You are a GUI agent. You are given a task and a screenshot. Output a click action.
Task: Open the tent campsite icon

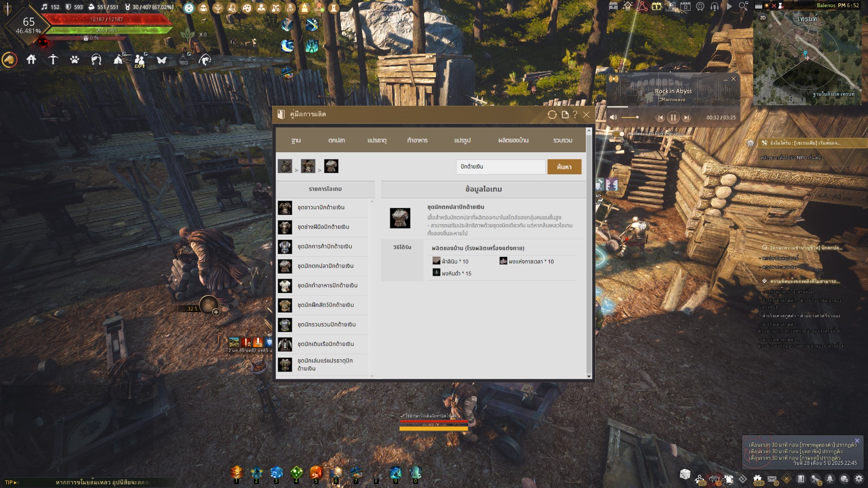pos(118,60)
